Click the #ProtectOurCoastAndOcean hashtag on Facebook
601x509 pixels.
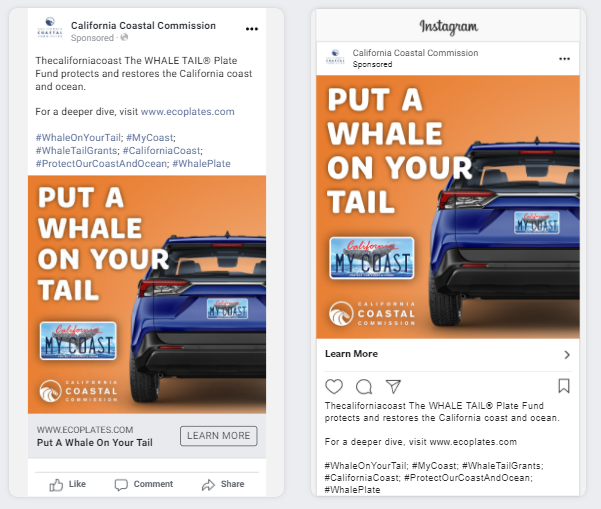101,164
